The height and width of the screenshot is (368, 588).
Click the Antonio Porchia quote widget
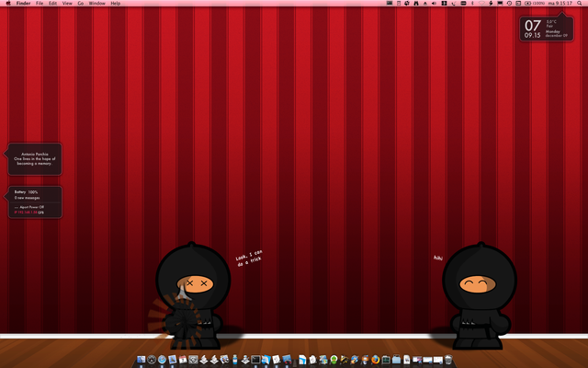pos(35,158)
